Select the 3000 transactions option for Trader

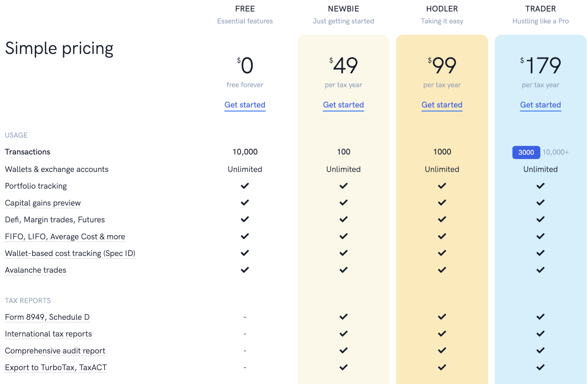[x=526, y=153]
